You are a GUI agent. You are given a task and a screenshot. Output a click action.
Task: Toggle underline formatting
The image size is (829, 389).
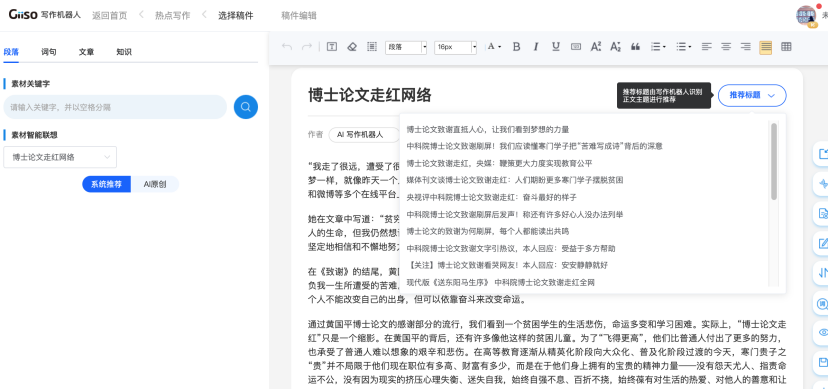click(556, 47)
